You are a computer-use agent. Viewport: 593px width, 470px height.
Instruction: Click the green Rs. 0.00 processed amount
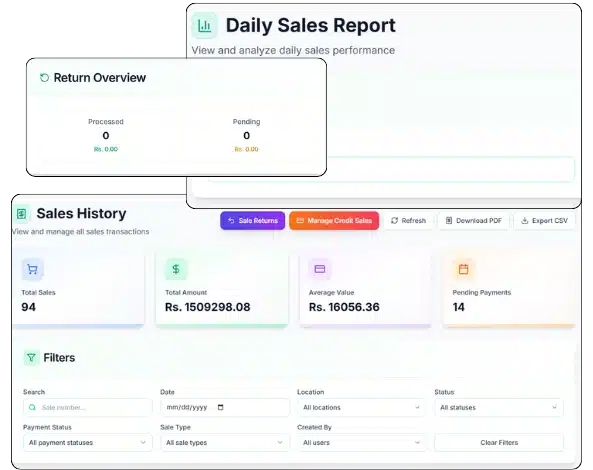106,149
